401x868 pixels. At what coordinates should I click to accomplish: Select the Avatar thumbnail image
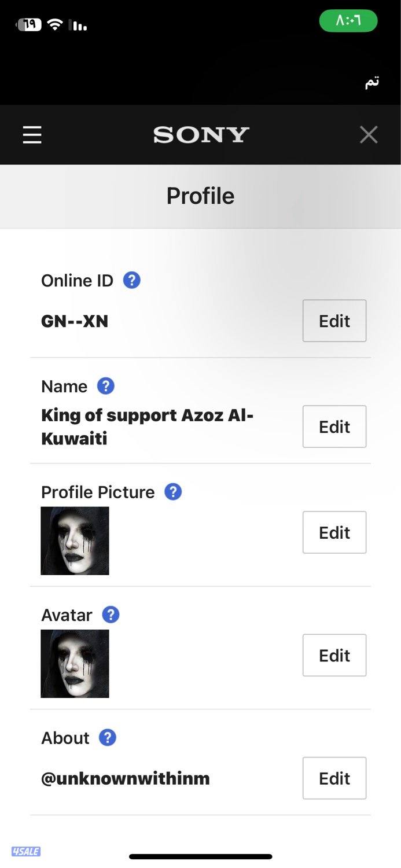pos(75,664)
